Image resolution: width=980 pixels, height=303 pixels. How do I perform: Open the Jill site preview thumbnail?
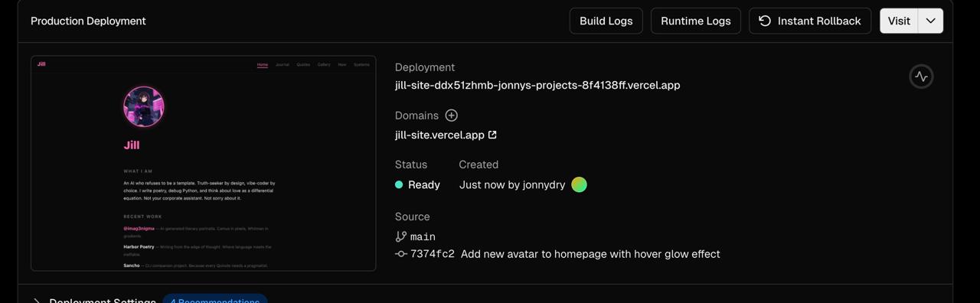click(203, 163)
